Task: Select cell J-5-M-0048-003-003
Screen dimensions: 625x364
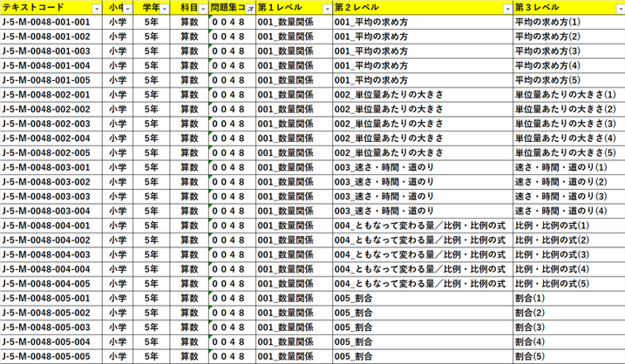Action: click(x=51, y=196)
